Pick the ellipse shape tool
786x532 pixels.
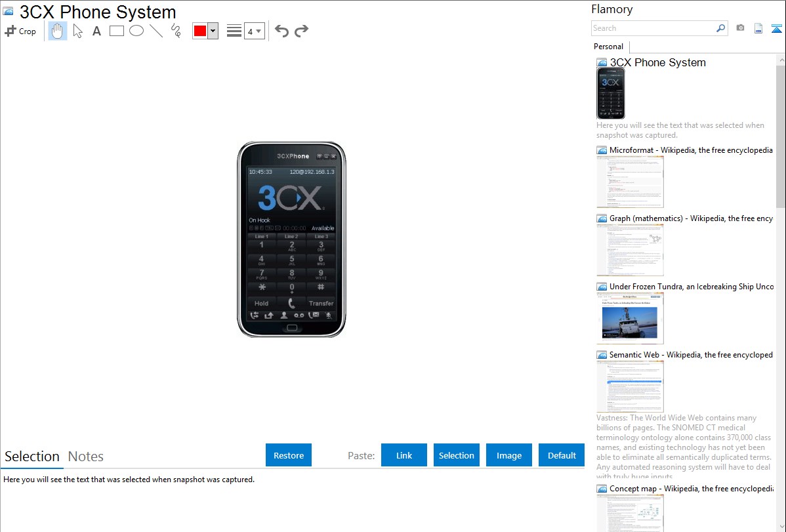click(136, 31)
